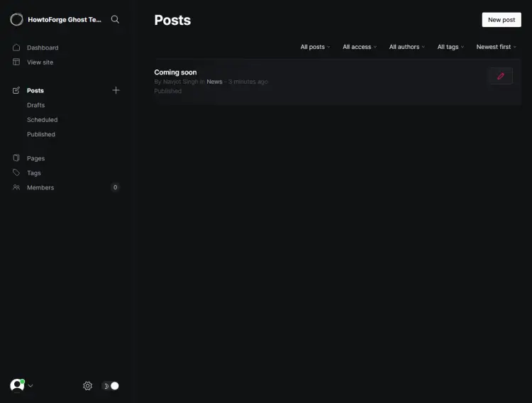Open Published posts list

click(x=41, y=134)
